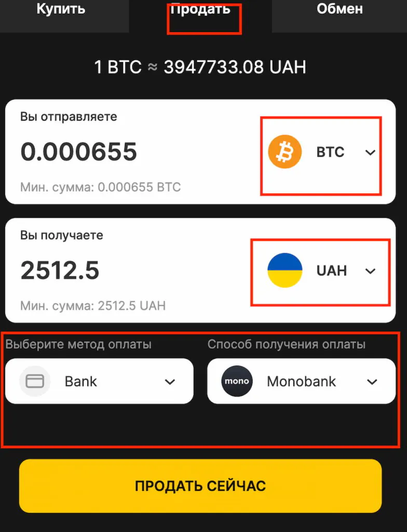Expand the BTC currency chevron
Screen dimensions: 407x532
(370, 152)
